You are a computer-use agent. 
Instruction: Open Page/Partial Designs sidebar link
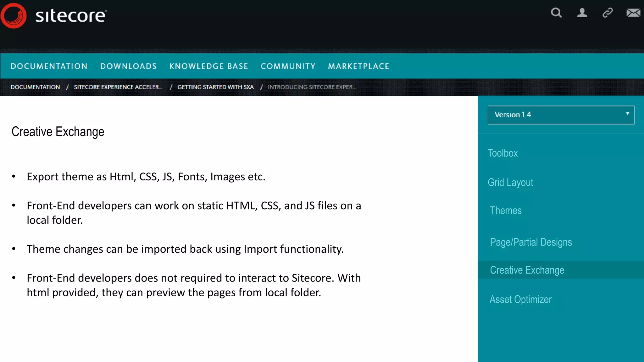coord(531,242)
